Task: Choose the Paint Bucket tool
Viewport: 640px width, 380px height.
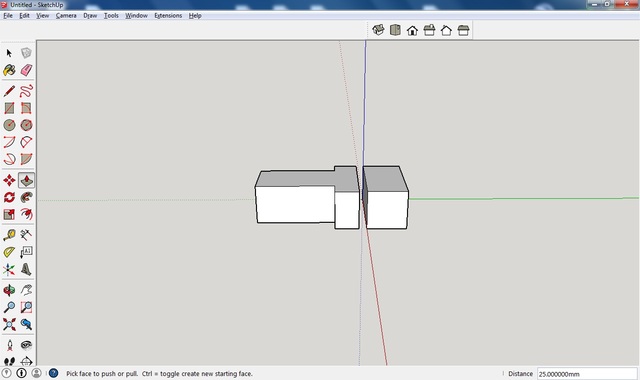Action: click(9, 70)
